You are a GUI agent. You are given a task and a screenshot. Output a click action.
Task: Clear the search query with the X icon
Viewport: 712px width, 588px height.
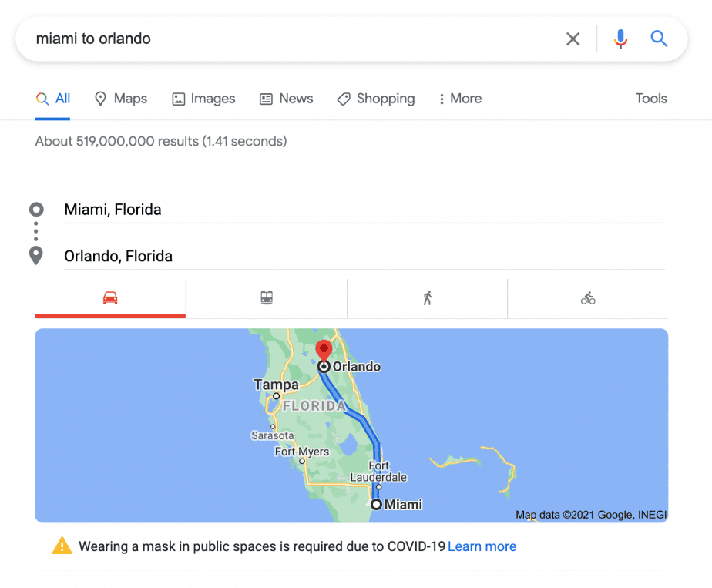573,39
